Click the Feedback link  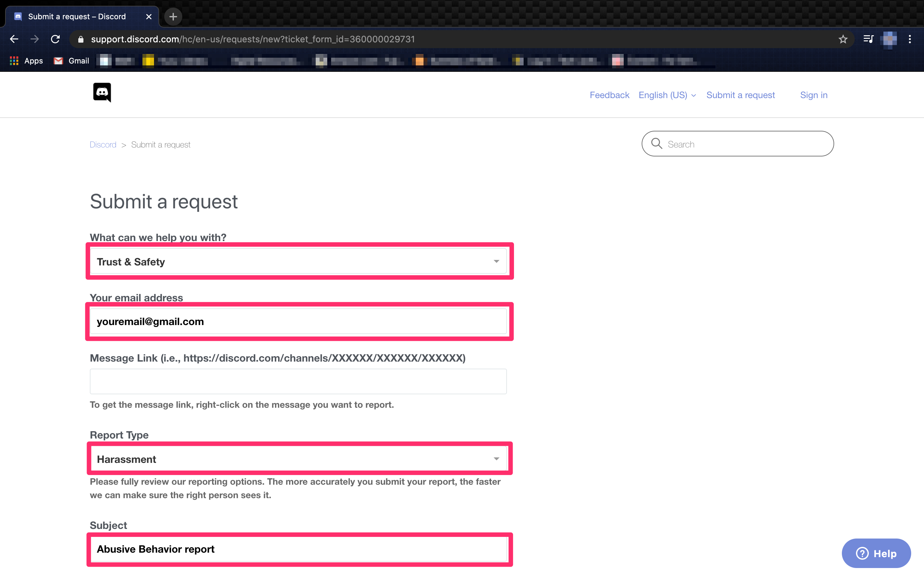point(609,95)
